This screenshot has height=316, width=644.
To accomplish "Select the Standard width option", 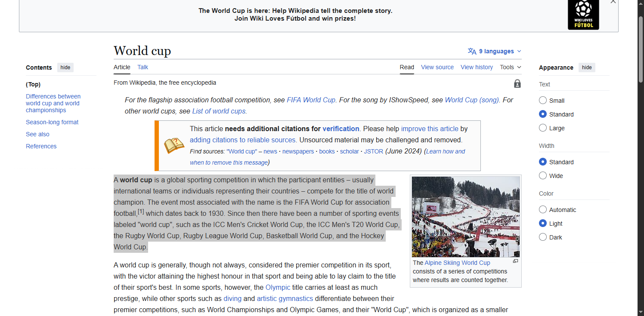I will point(543,162).
